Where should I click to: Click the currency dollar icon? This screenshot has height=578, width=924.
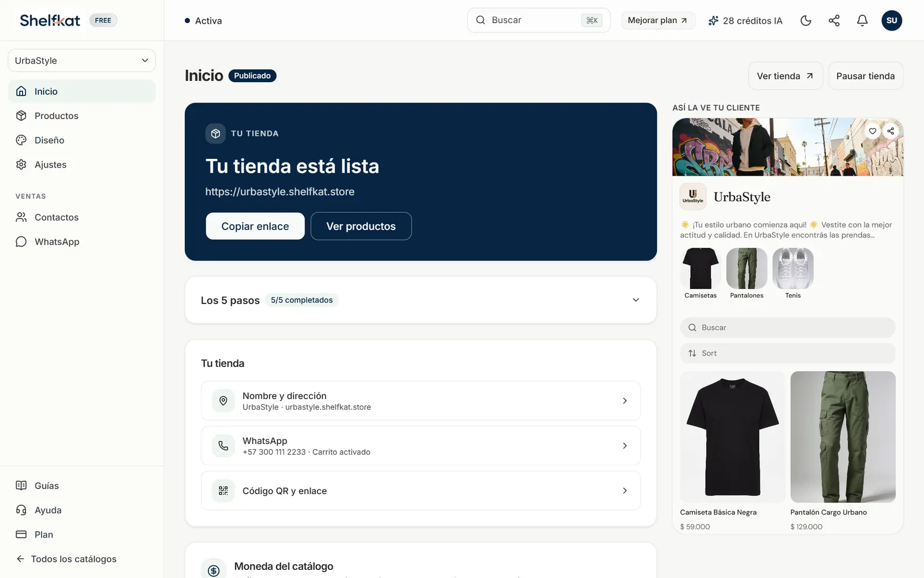tap(214, 570)
